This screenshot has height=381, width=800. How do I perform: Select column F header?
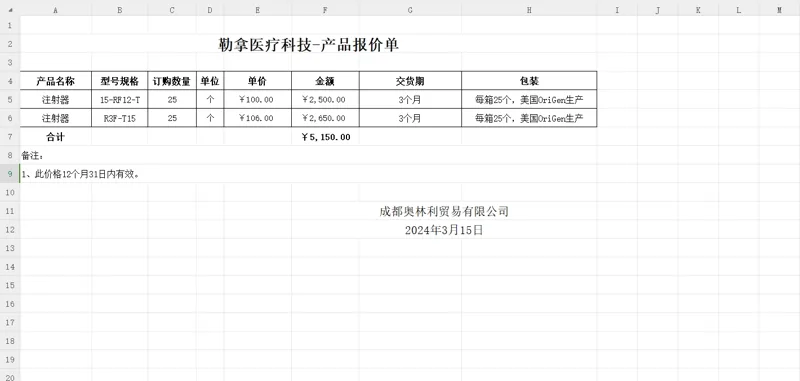click(326, 10)
